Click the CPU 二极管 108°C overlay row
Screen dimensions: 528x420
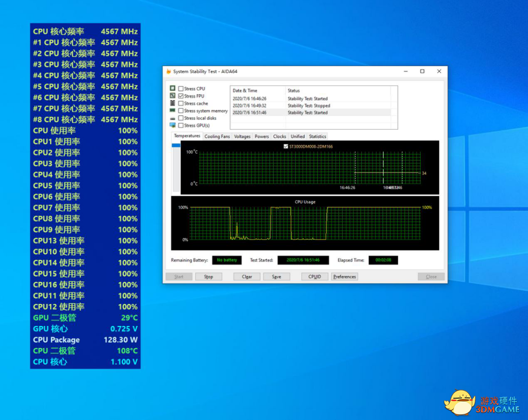85,351
